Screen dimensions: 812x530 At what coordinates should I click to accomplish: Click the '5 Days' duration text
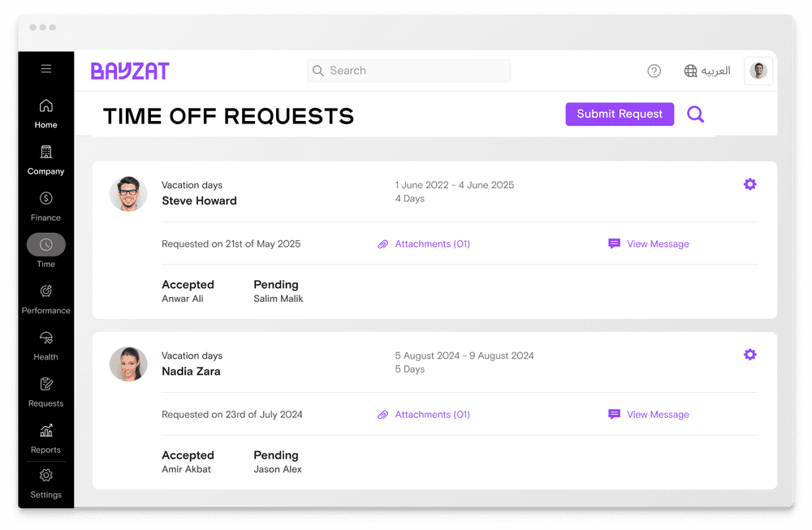[x=409, y=369]
